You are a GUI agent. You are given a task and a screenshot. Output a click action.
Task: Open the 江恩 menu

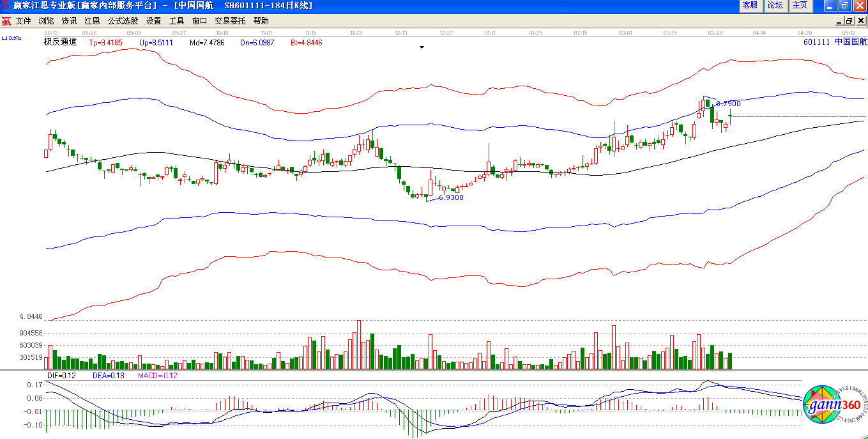92,21
